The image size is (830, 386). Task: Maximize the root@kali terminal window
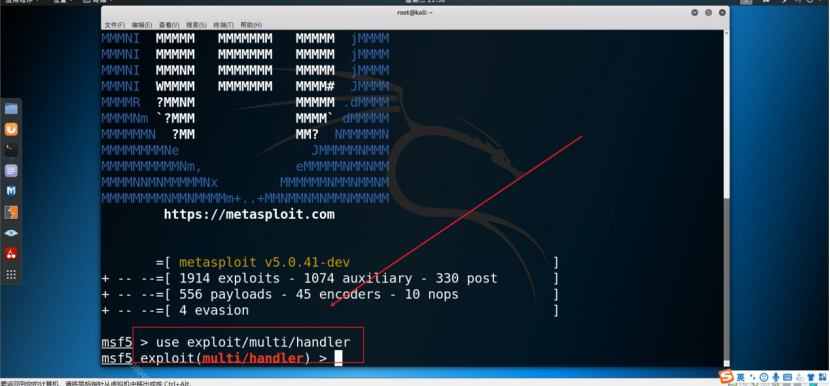coord(708,13)
